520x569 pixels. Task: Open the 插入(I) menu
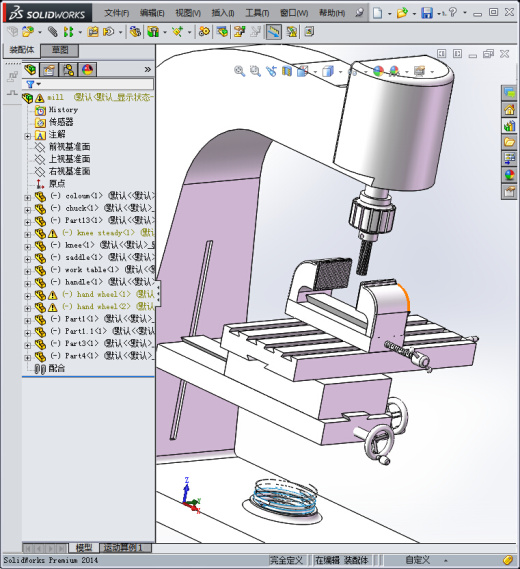223,13
